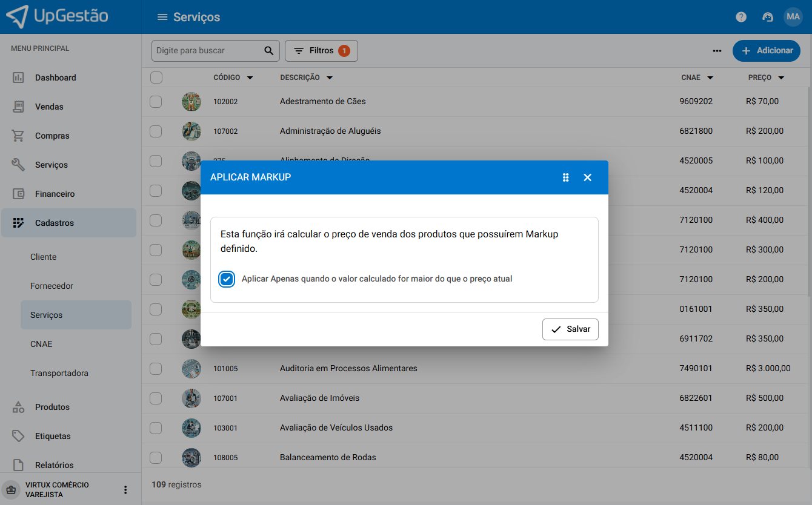The width and height of the screenshot is (812, 505).
Task: Open Dashboard in the main menu
Action: click(55, 78)
